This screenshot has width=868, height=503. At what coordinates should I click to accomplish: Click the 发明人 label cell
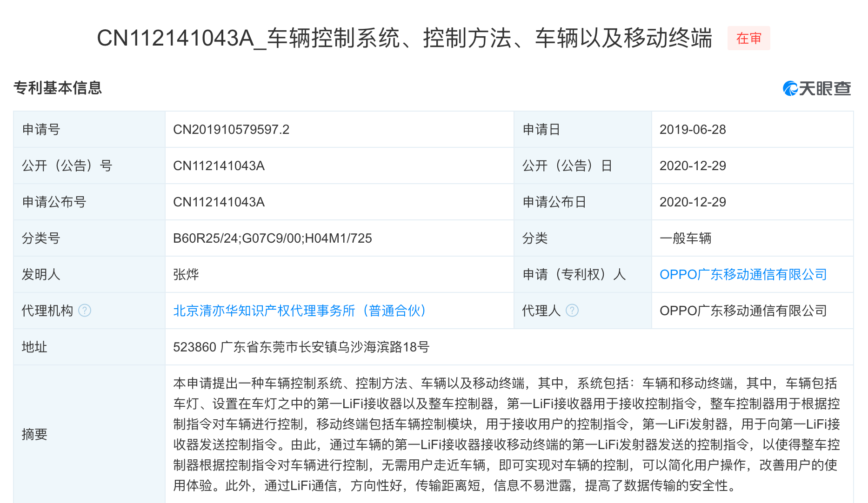(x=89, y=274)
